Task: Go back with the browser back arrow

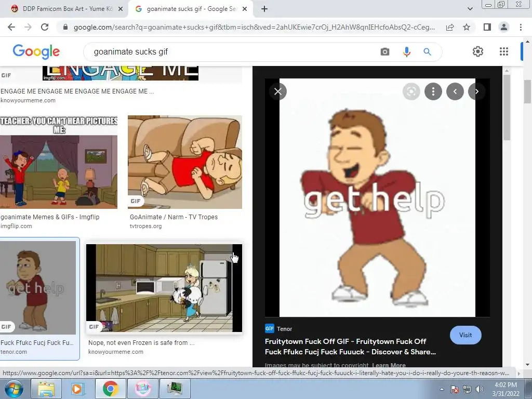Action: click(x=11, y=27)
